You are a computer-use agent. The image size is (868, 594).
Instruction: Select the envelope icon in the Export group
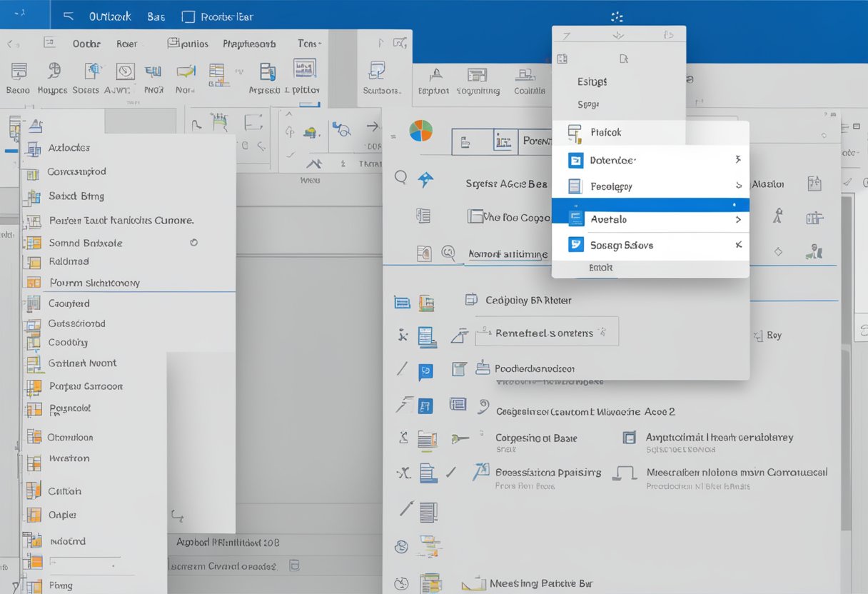coord(436,73)
